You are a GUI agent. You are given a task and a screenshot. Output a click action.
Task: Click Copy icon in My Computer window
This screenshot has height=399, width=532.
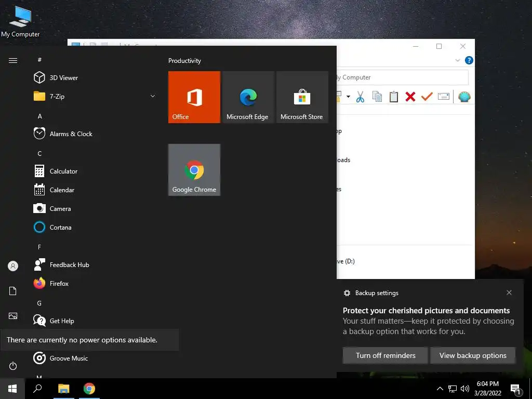click(377, 97)
